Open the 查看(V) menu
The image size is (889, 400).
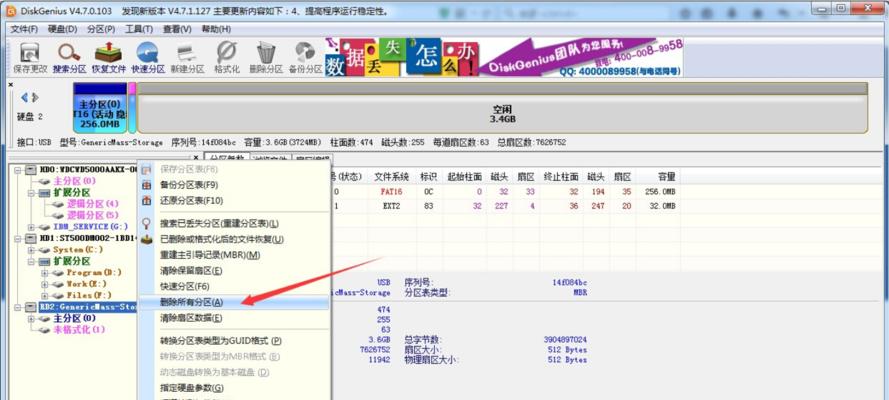point(177,29)
